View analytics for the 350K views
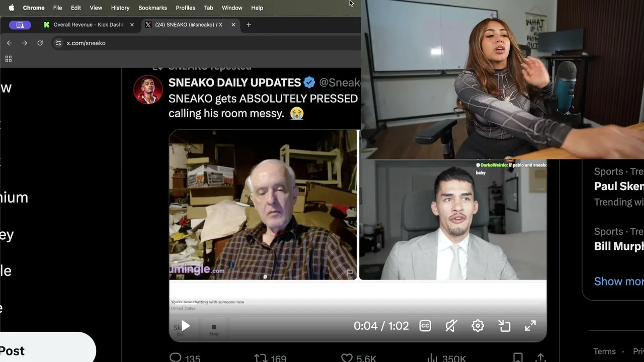The image size is (644, 362). (446, 358)
